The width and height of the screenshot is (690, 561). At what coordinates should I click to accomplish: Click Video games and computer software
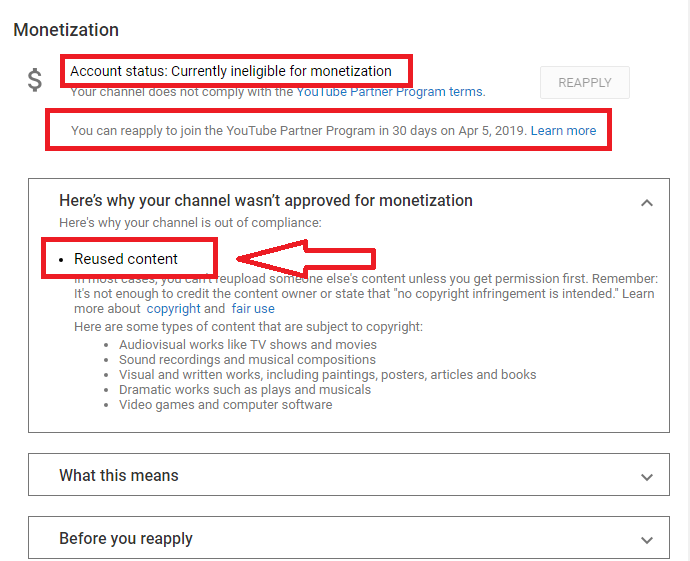click(225, 404)
